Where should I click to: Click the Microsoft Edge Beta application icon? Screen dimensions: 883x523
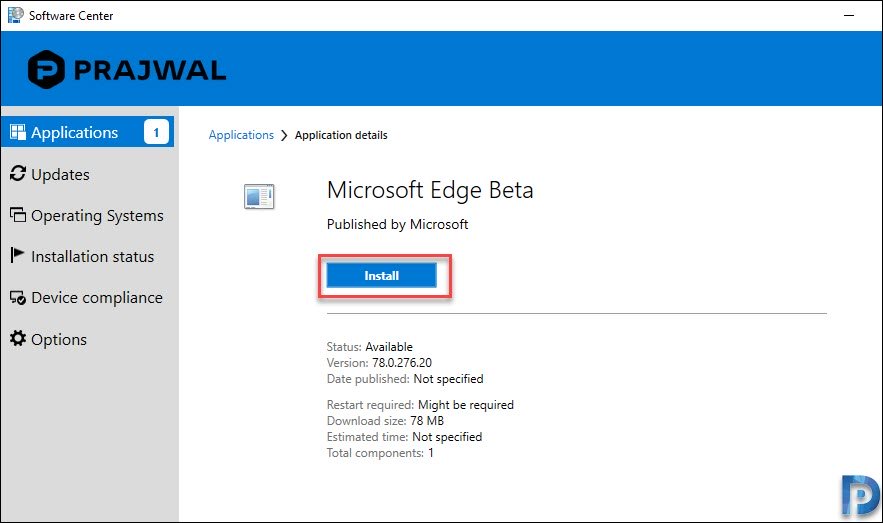click(259, 196)
